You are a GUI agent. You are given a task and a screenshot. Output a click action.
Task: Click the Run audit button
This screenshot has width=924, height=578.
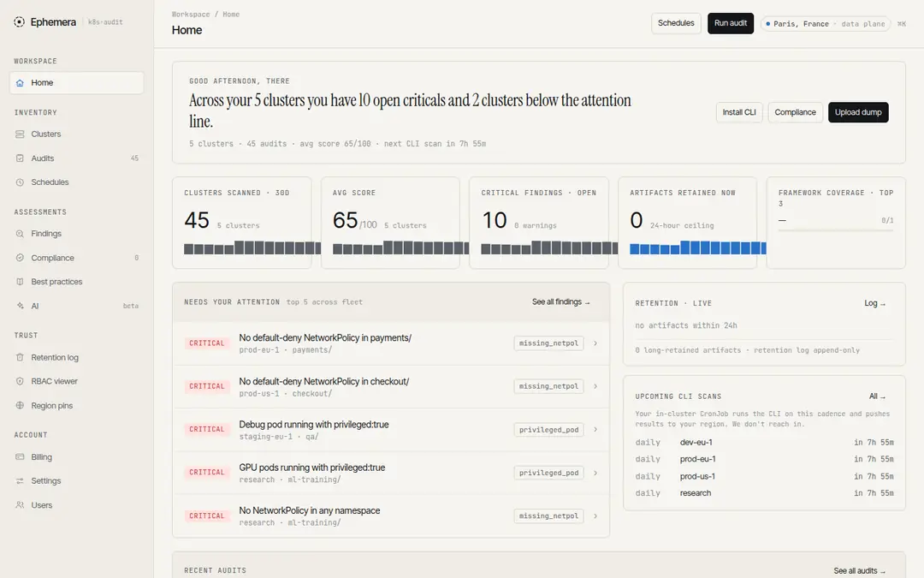pyautogui.click(x=730, y=23)
